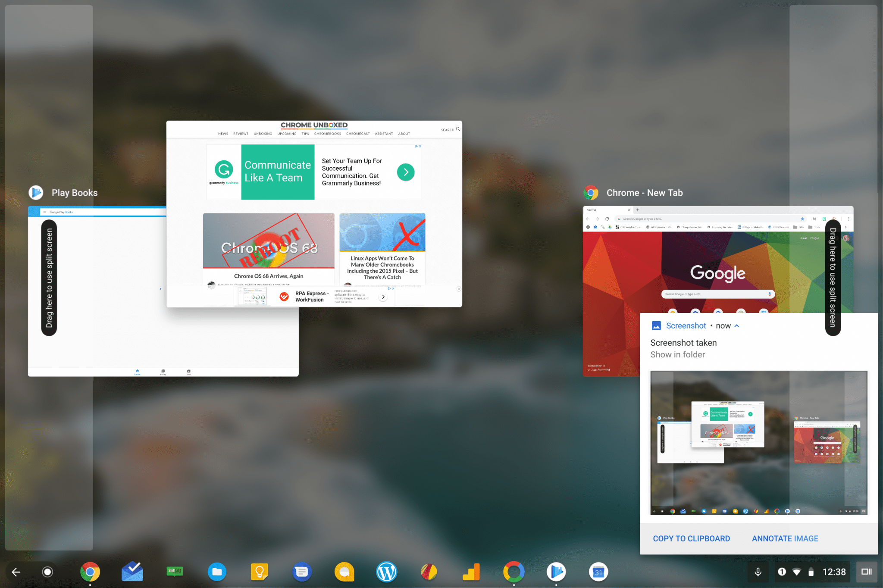Launch Chrome from the shelf
Screen dimensions: 883x588
(x=90, y=572)
